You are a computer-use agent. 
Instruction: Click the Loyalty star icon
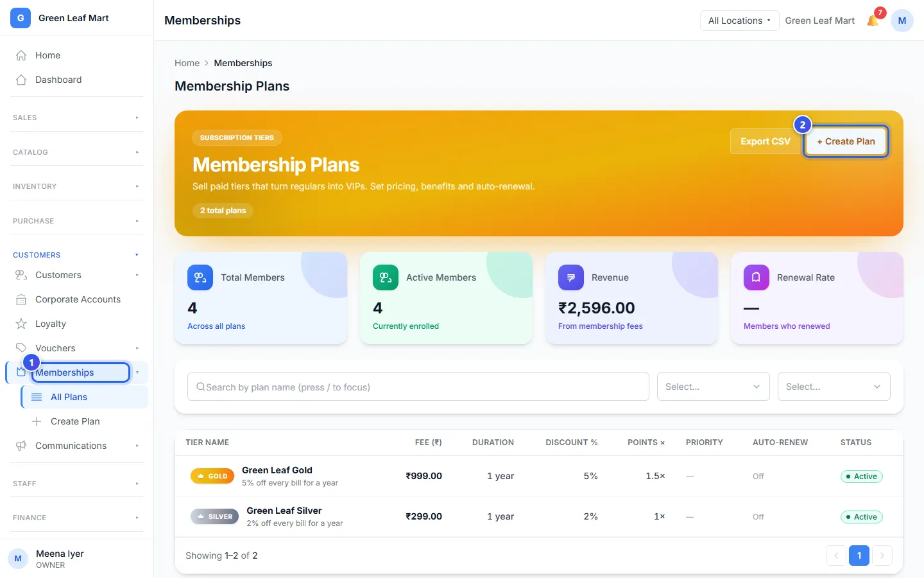[21, 324]
